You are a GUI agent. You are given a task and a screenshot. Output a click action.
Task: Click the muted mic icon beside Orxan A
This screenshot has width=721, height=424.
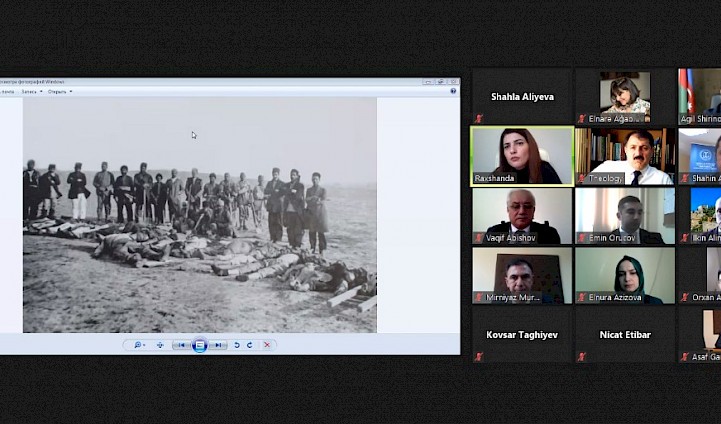click(685, 297)
